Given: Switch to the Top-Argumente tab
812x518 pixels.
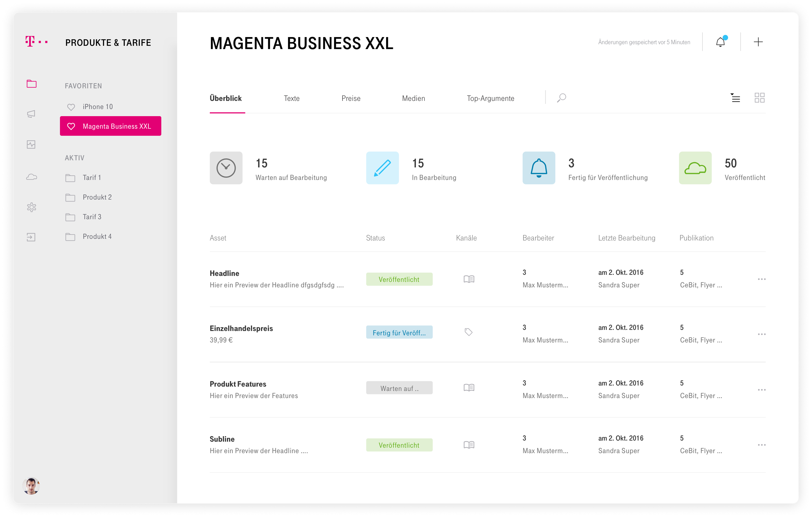Looking at the screenshot, I should click(x=491, y=98).
